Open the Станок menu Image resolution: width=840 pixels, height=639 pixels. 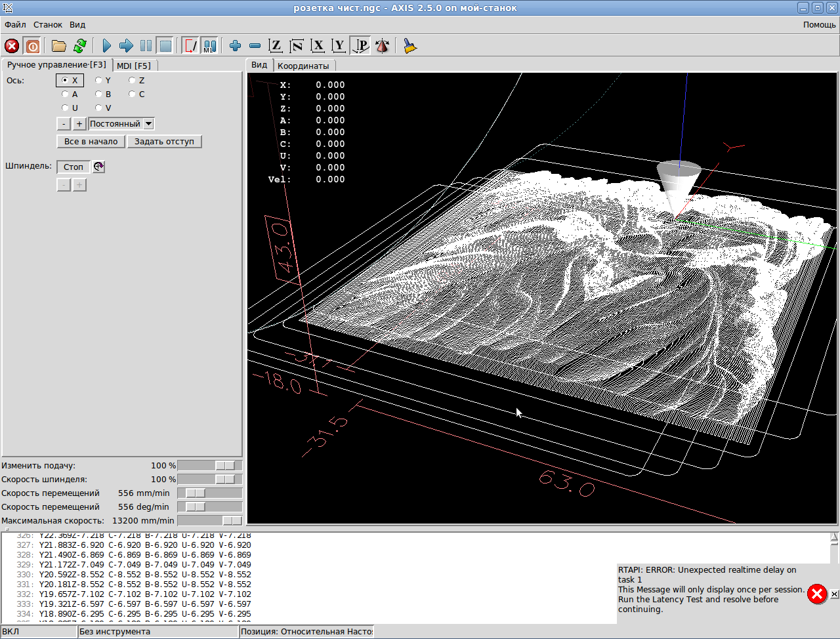click(x=48, y=25)
